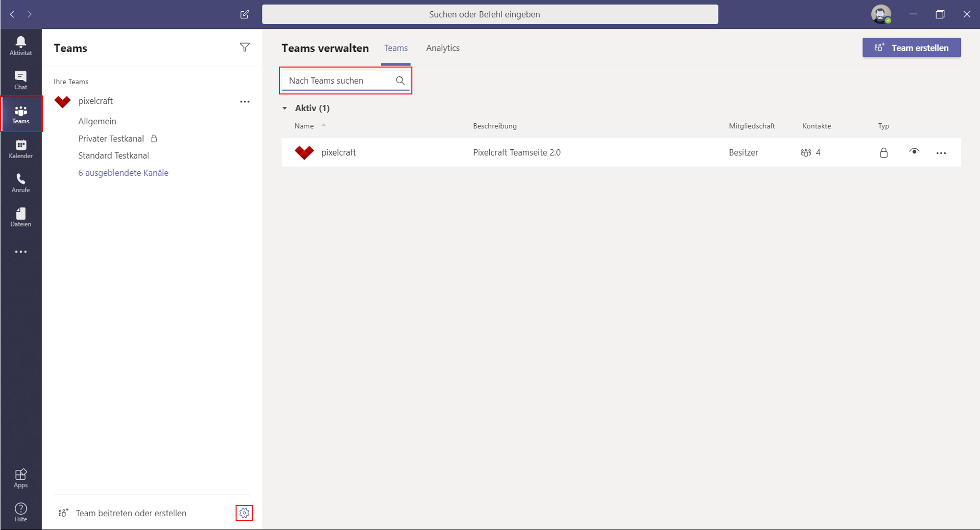
Task: Filter the teams list
Action: [244, 47]
